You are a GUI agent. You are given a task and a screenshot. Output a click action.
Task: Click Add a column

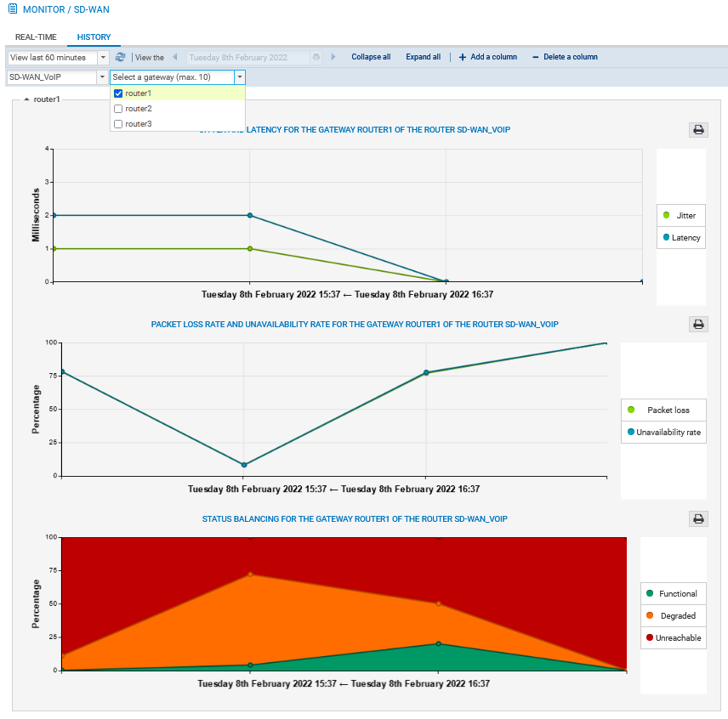pos(487,57)
